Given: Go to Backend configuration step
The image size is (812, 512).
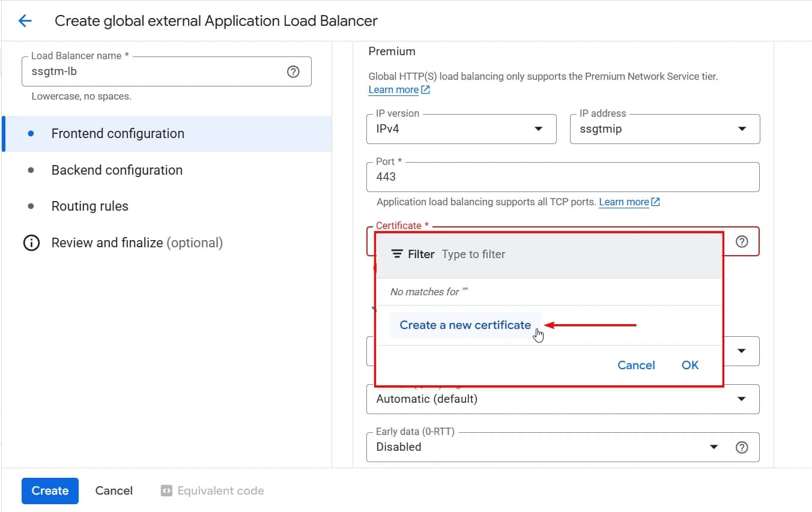Looking at the screenshot, I should [117, 170].
